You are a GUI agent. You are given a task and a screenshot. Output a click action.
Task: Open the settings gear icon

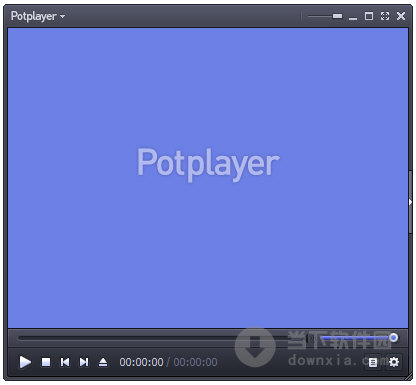click(394, 362)
